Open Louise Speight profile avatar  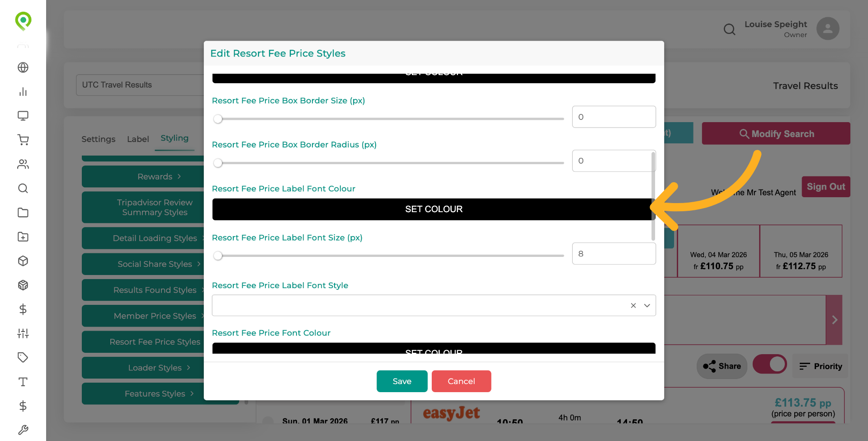[828, 29]
